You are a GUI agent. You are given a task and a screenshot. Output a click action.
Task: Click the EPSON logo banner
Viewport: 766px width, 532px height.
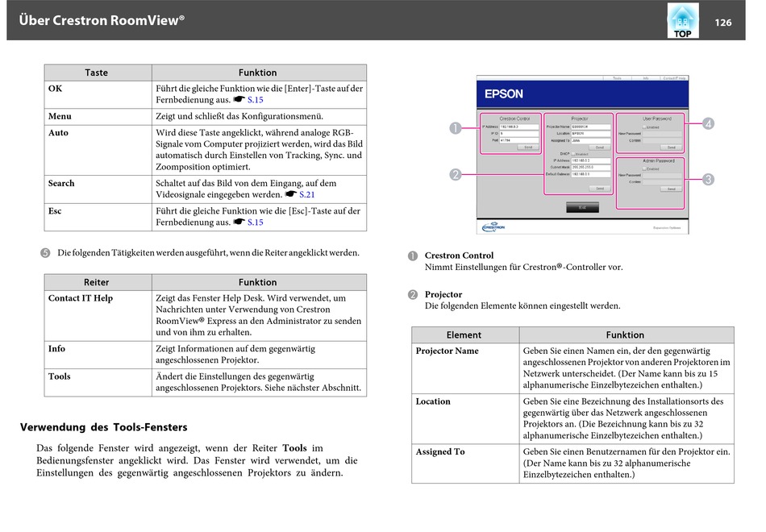point(582,94)
